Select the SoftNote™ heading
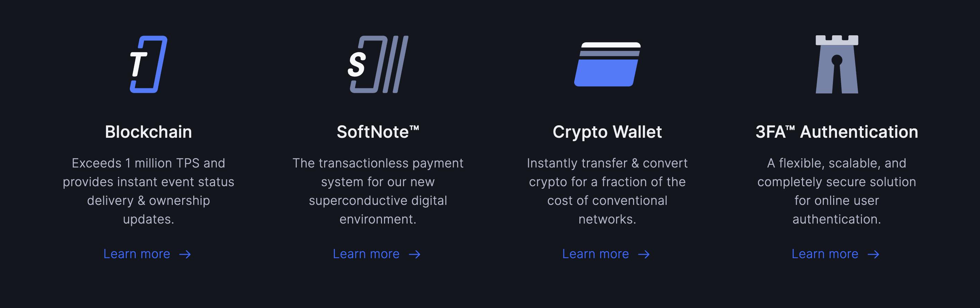The width and height of the screenshot is (980, 308). click(x=378, y=132)
